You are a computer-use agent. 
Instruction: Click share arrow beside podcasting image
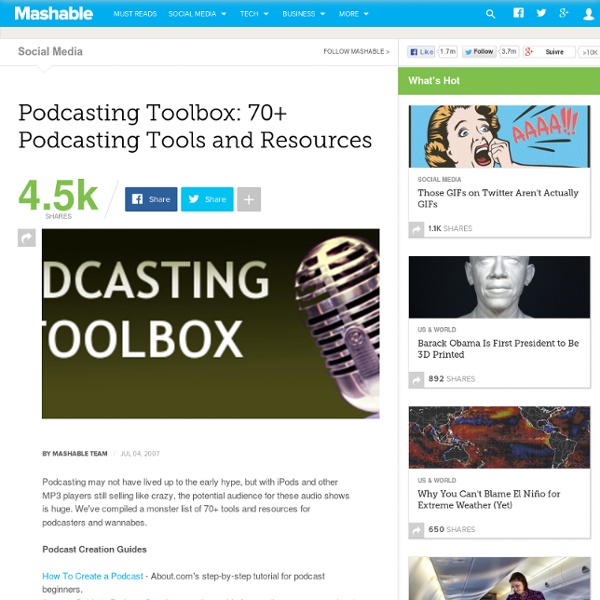coord(27,238)
